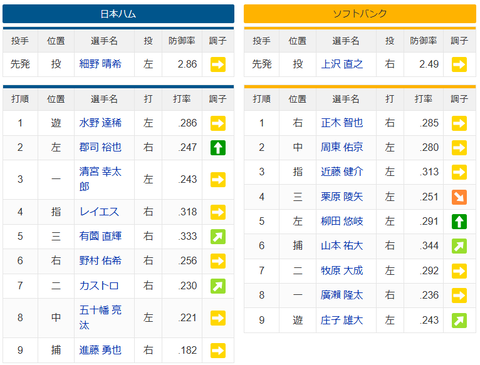Click green up arrow icon for 郡司 裕也
The width and height of the screenshot is (480, 365).
pos(218,148)
